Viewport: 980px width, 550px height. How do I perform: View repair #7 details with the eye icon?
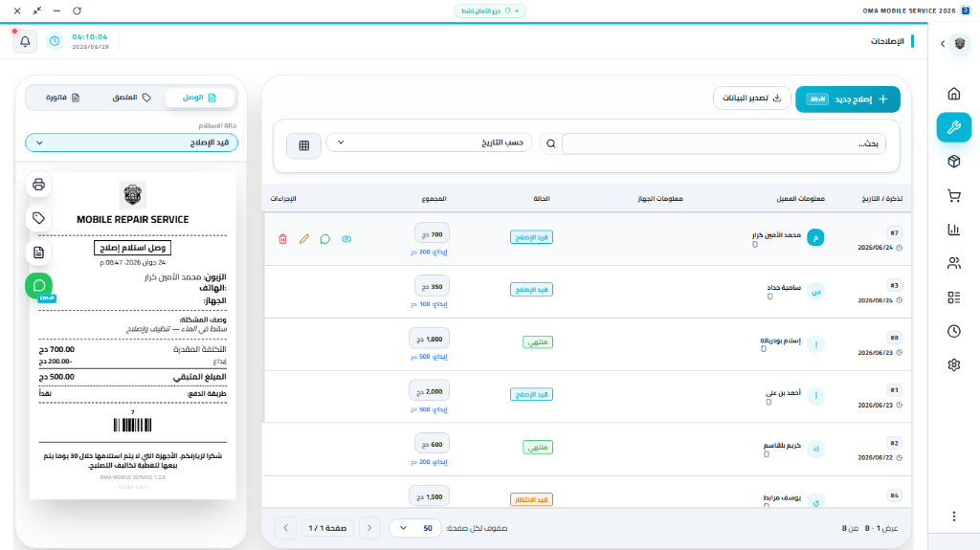click(346, 239)
